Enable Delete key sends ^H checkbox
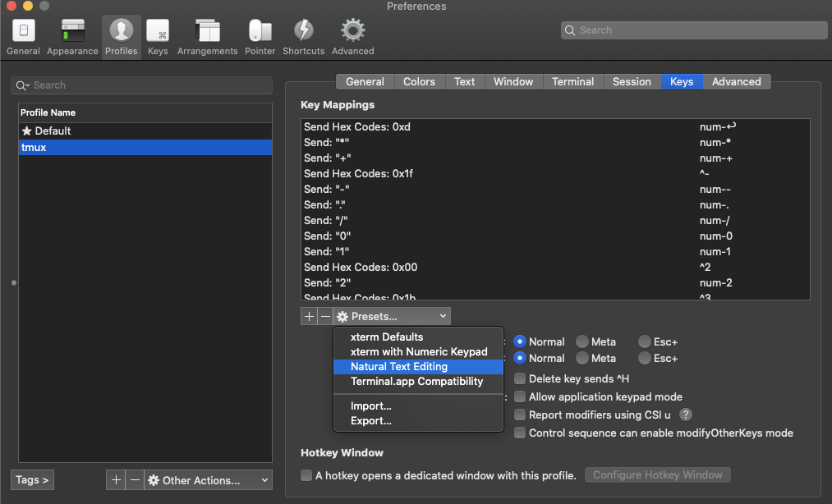 pos(520,378)
